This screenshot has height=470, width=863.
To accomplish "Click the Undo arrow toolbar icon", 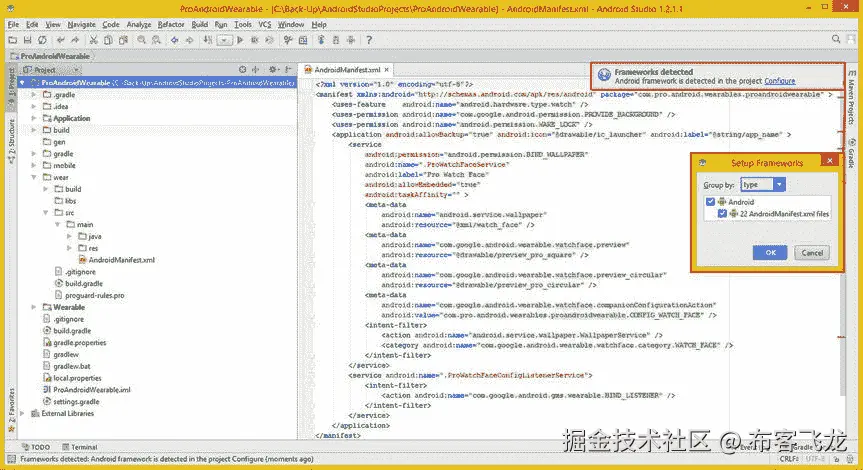I will [x=61, y=40].
